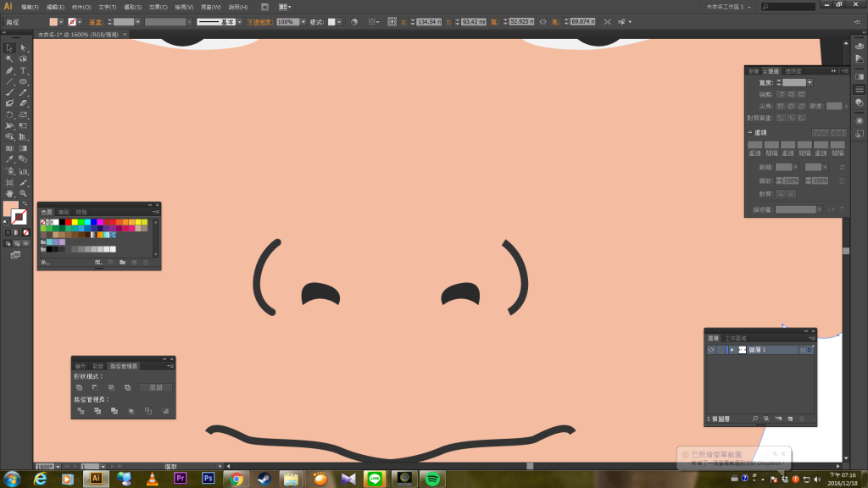Open Photoshop from the taskbar
The height and width of the screenshot is (488, 868).
click(209, 479)
